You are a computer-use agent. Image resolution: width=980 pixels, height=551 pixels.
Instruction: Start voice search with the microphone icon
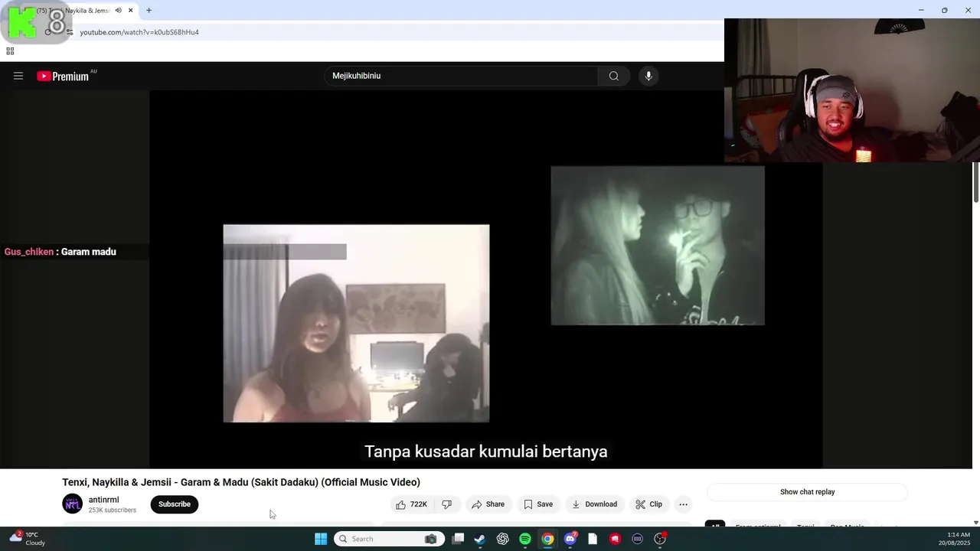pos(648,76)
